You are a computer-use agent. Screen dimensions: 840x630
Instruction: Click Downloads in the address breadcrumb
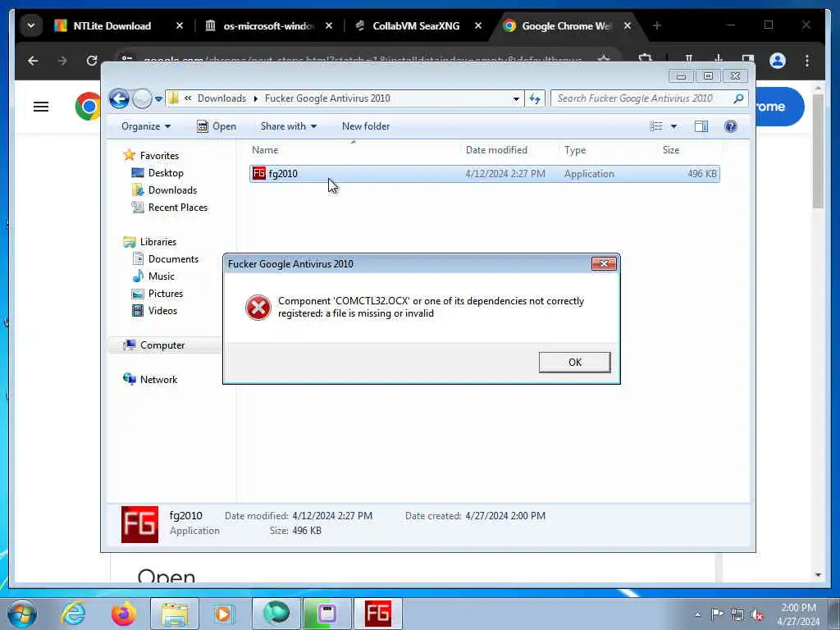pyautogui.click(x=221, y=98)
